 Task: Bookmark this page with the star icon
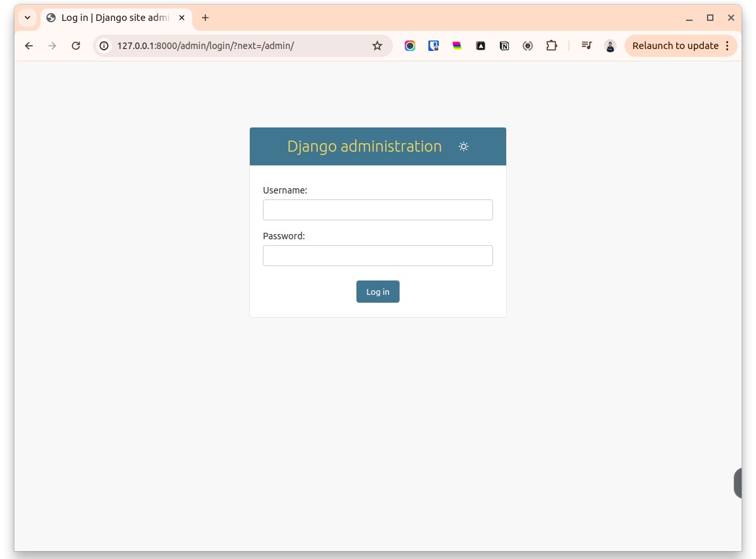coord(377,46)
